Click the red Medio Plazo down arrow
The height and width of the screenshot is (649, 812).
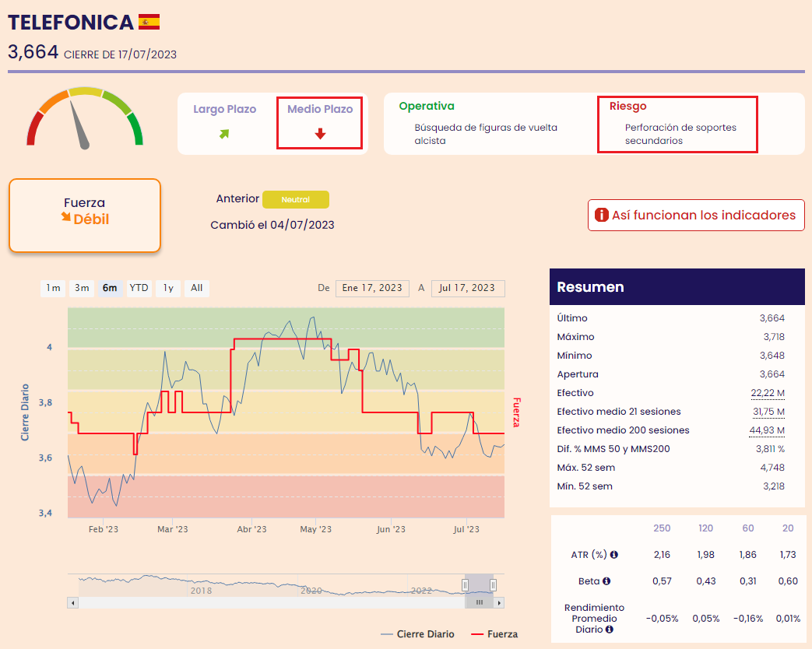[x=320, y=134]
